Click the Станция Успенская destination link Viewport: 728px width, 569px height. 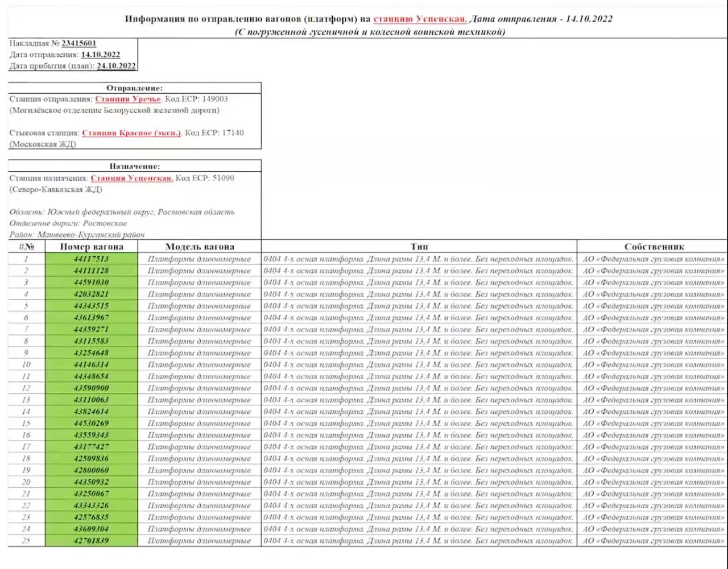point(132,177)
